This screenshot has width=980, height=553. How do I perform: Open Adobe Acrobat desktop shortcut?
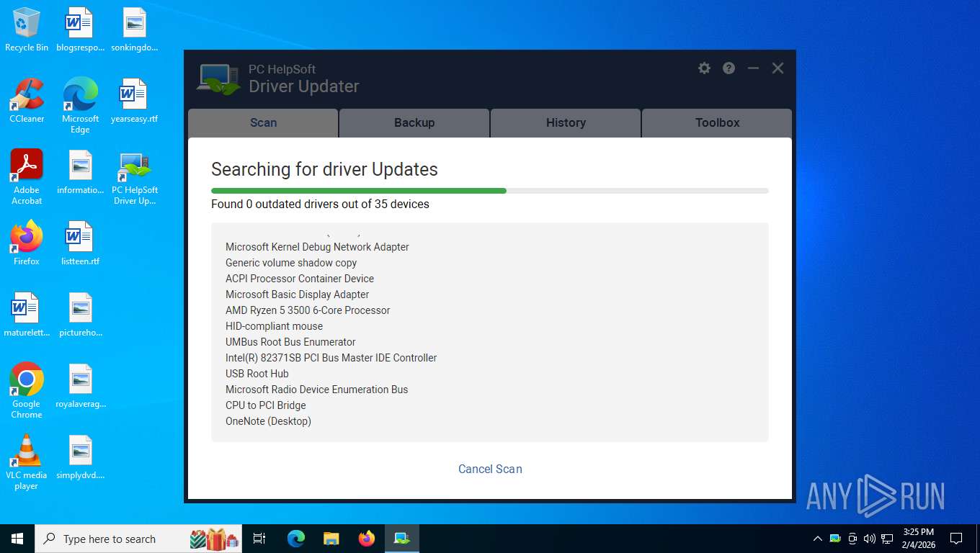[27, 177]
